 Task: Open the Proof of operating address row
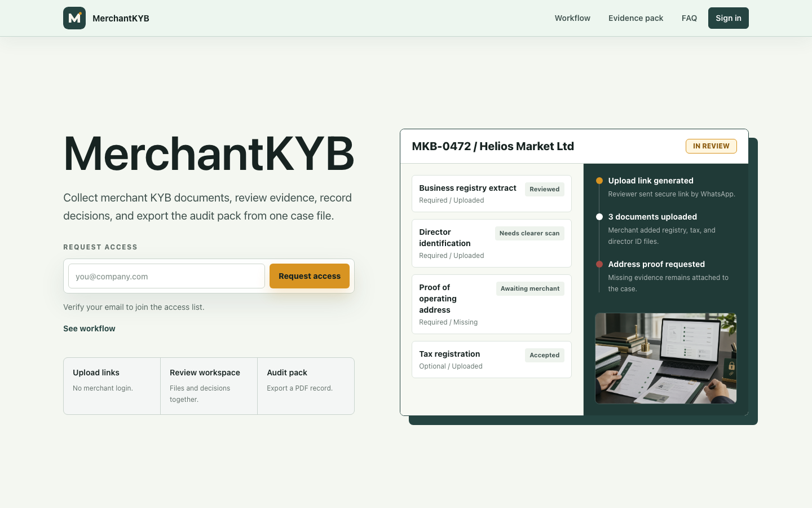click(x=492, y=304)
